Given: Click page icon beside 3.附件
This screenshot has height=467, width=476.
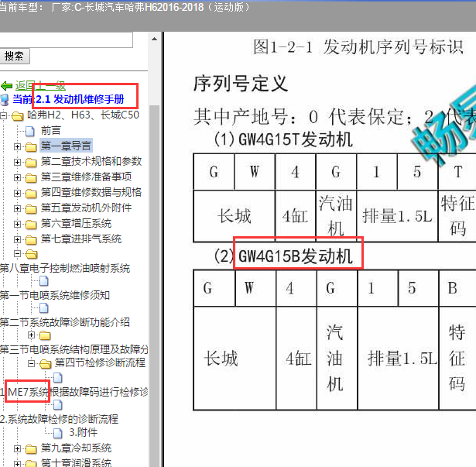Looking at the screenshot, I should click(x=58, y=433).
